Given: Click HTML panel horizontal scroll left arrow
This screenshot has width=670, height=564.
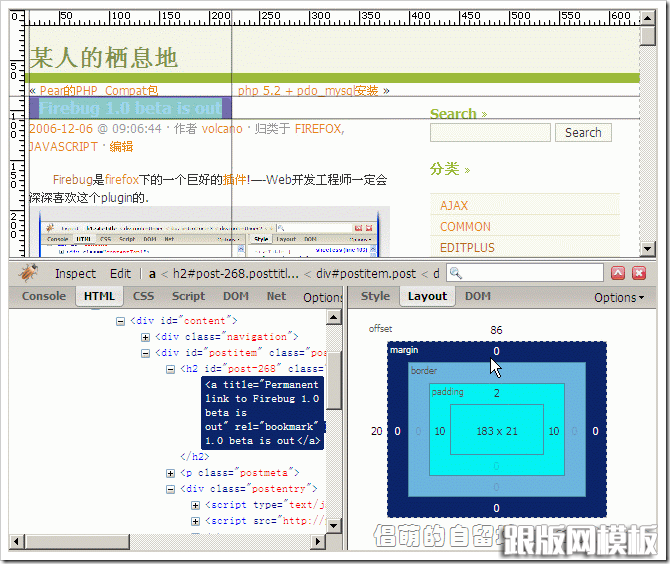Looking at the screenshot, I should pyautogui.click(x=16, y=542).
